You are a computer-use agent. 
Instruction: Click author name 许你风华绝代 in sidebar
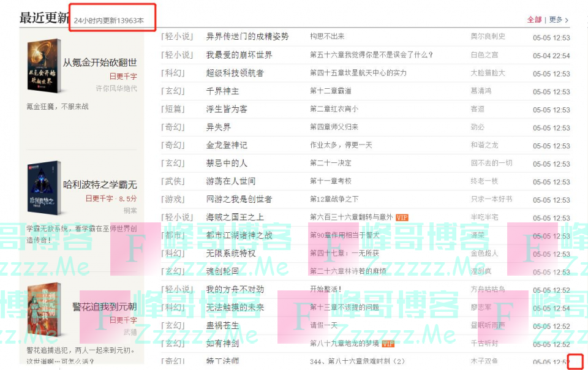(116, 88)
